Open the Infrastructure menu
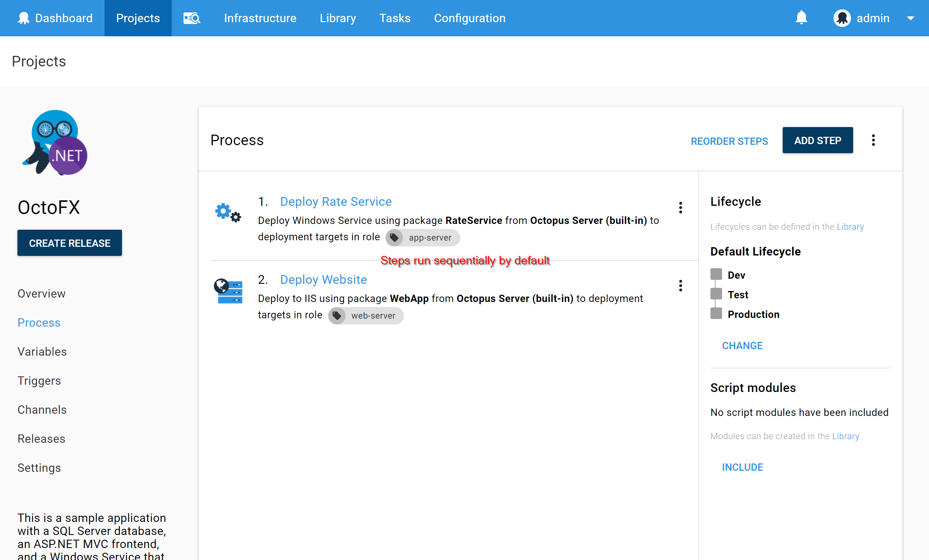Screen dimensions: 929x560 point(260,18)
